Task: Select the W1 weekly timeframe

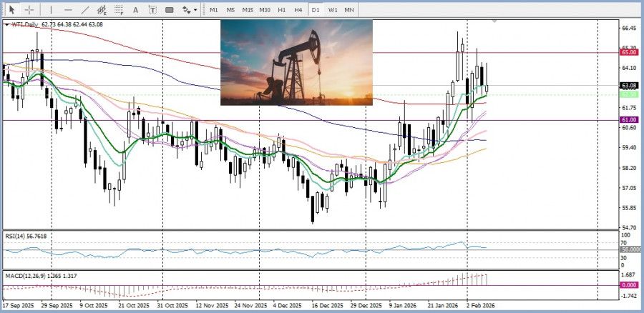Action: click(x=333, y=10)
